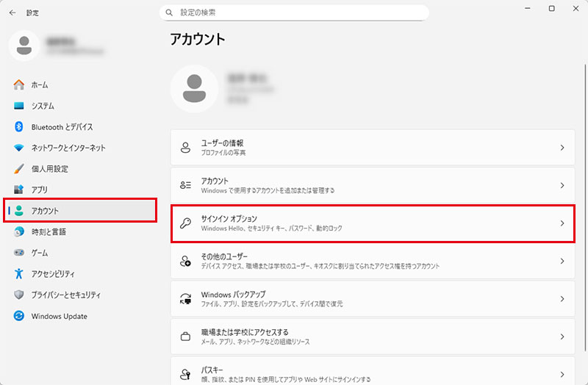The width and height of the screenshot is (588, 385).
Task: Click the 個人用設定 paintbrush icon
Action: [x=19, y=169]
